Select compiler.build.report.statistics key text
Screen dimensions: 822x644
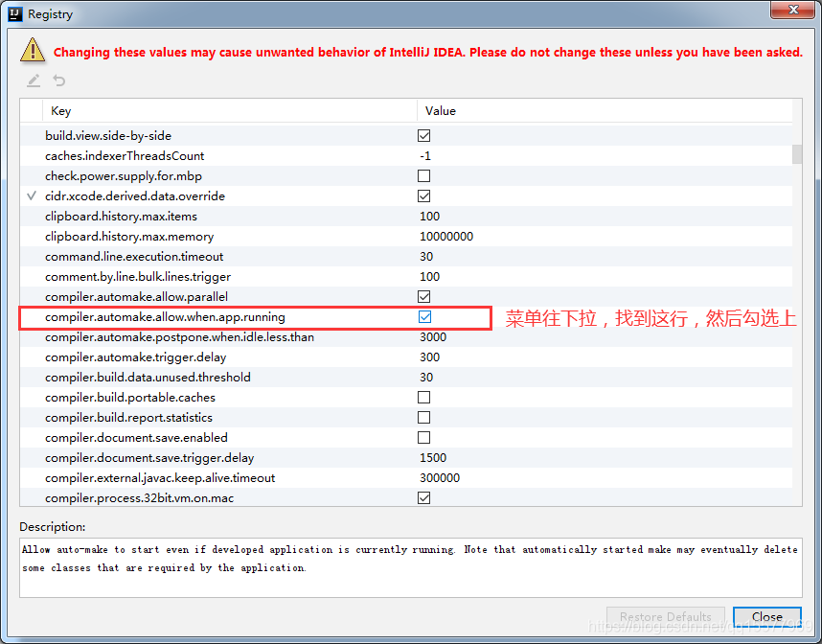click(128, 418)
